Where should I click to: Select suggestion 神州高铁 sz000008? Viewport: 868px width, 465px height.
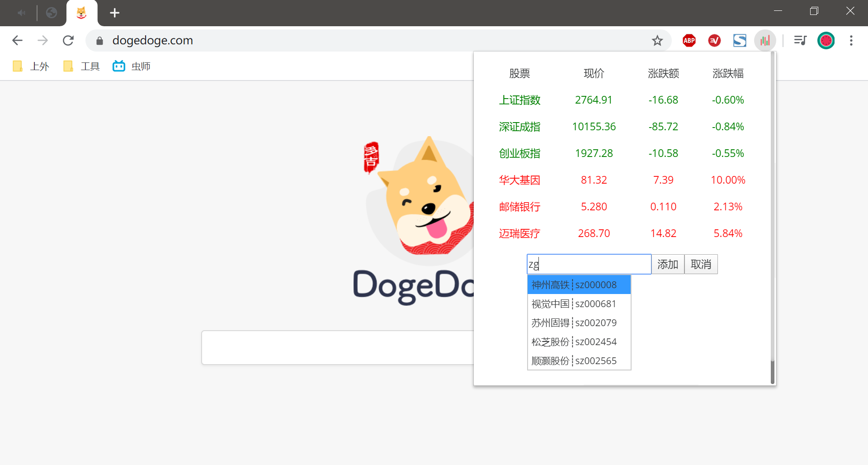pyautogui.click(x=579, y=285)
